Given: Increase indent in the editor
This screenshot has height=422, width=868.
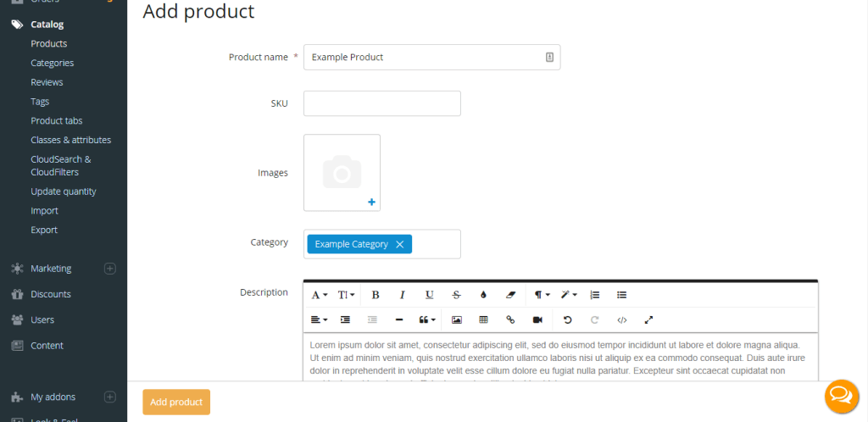Looking at the screenshot, I should 345,319.
